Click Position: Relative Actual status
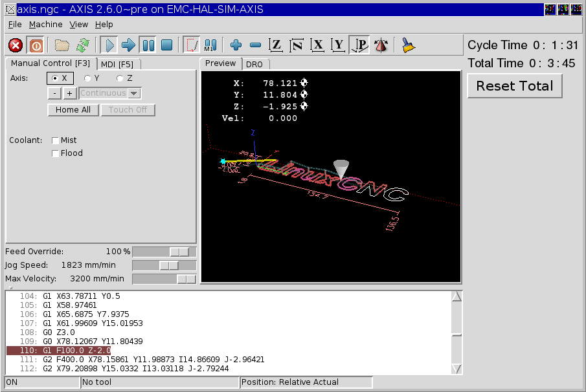Viewport: 586px width, 392px height. [x=306, y=382]
